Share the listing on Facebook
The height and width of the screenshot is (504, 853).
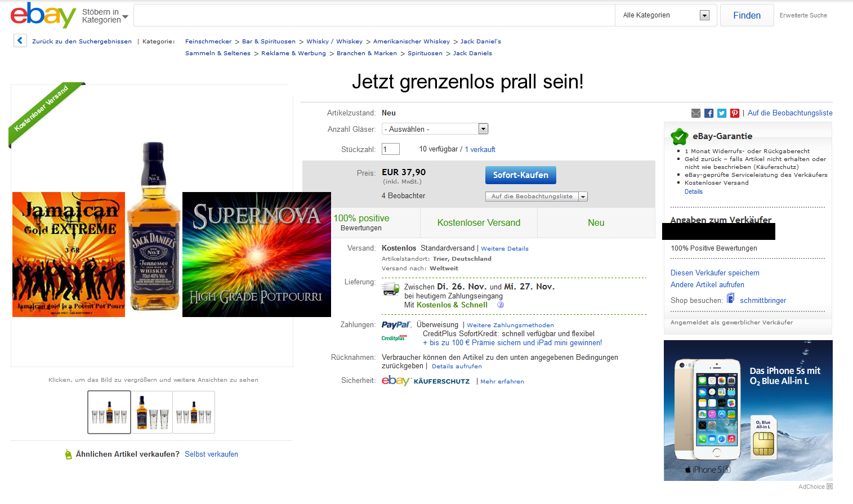709,113
